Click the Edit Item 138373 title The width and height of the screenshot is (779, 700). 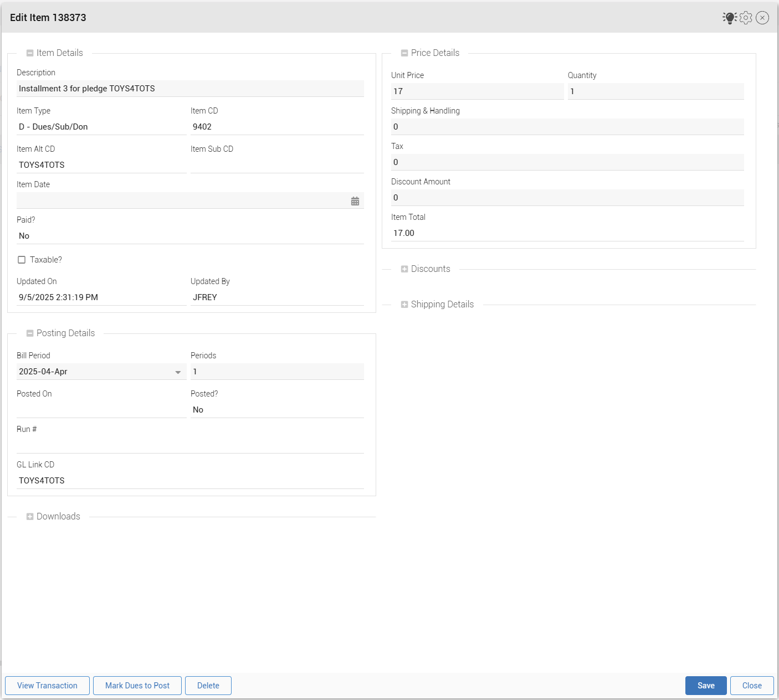point(48,18)
